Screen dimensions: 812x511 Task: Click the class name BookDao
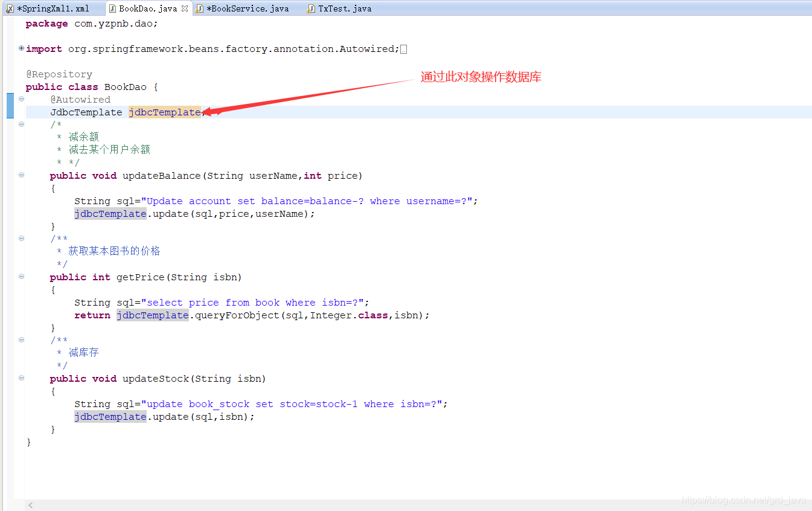point(126,87)
